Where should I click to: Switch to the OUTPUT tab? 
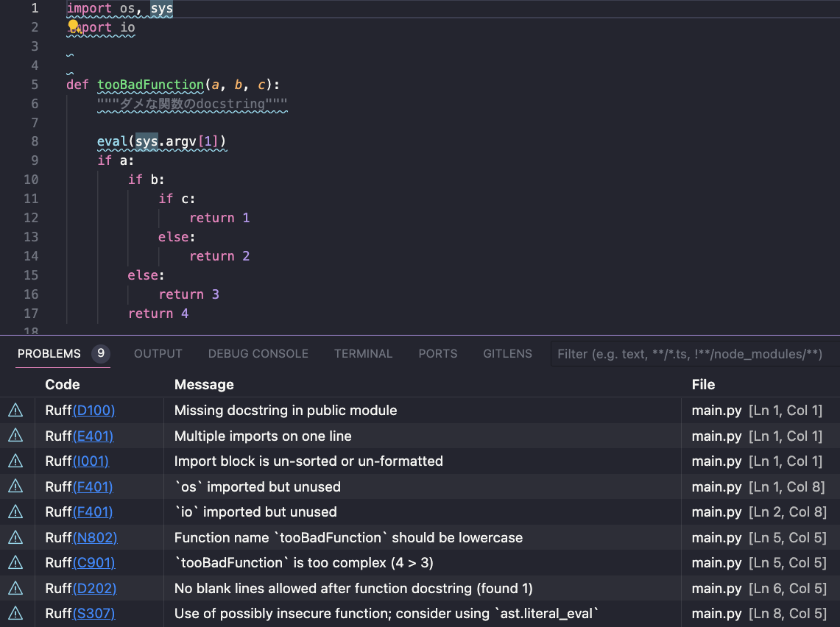point(158,354)
